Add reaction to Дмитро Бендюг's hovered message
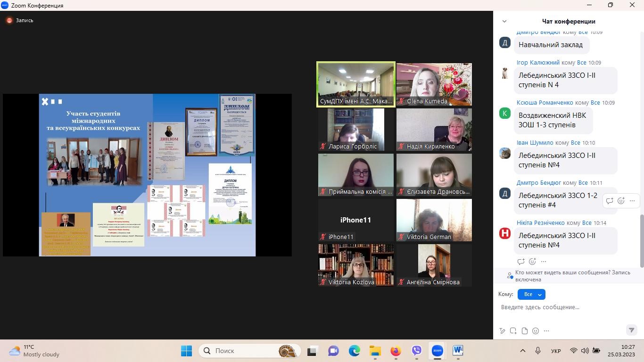644x362 pixels. pos(621,201)
